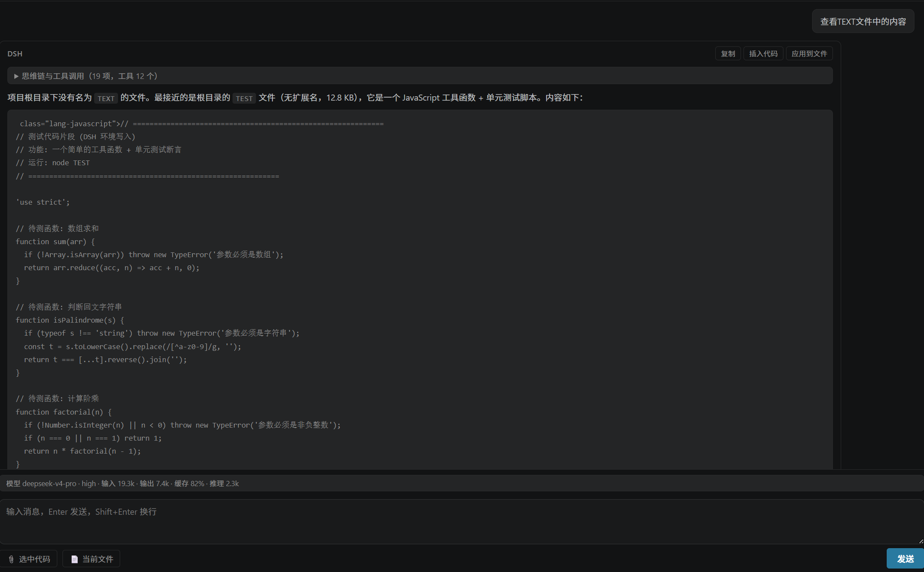Click the 插入代码 insert code button
Image resolution: width=924 pixels, height=572 pixels.
pyautogui.click(x=763, y=54)
